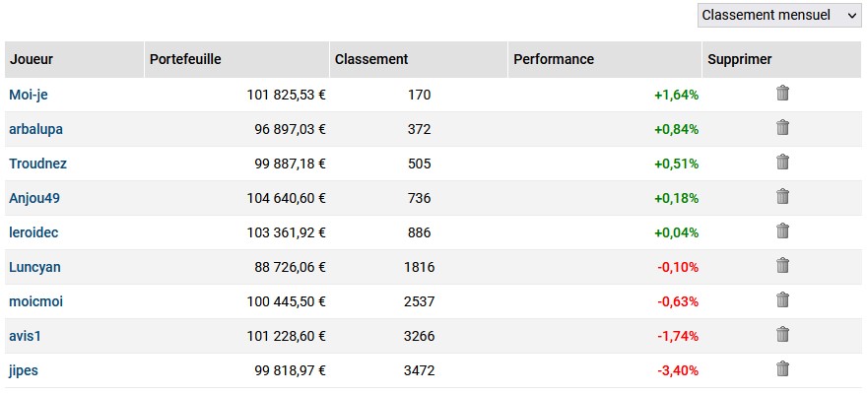Open Anjou49 profile link
This screenshot has height=394, width=868.
pos(34,198)
